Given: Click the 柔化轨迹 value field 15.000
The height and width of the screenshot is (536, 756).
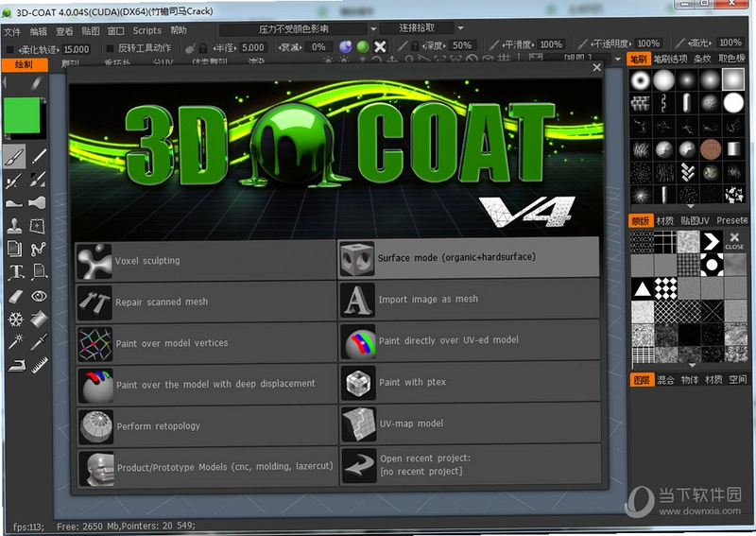Looking at the screenshot, I should pos(77,49).
